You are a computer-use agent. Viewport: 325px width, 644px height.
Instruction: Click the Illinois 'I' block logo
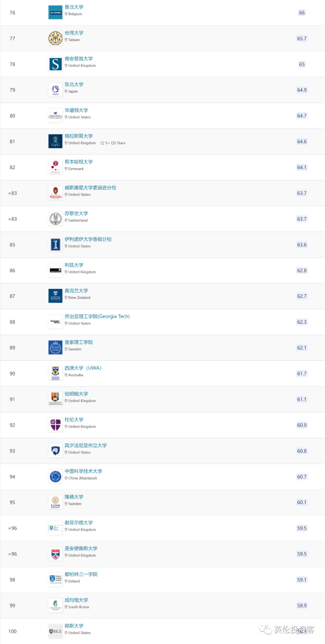[x=55, y=245]
